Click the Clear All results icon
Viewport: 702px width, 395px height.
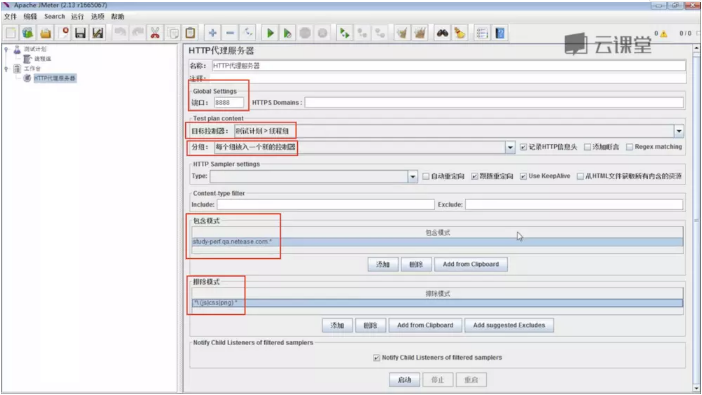coord(419,33)
